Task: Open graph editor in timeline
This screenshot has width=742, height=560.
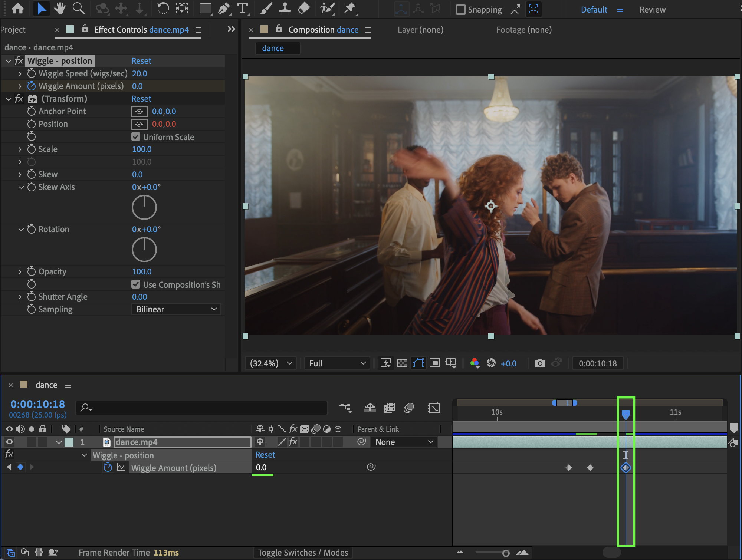Action: [434, 408]
